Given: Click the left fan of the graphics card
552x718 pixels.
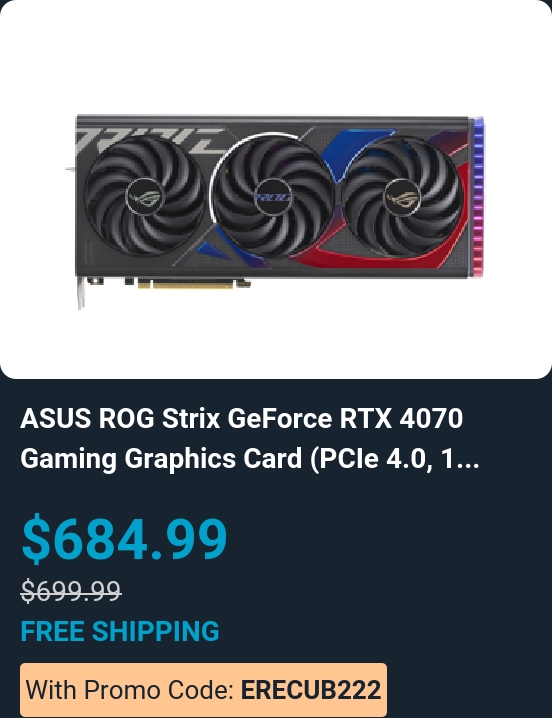Looking at the screenshot, I should pos(144,197).
